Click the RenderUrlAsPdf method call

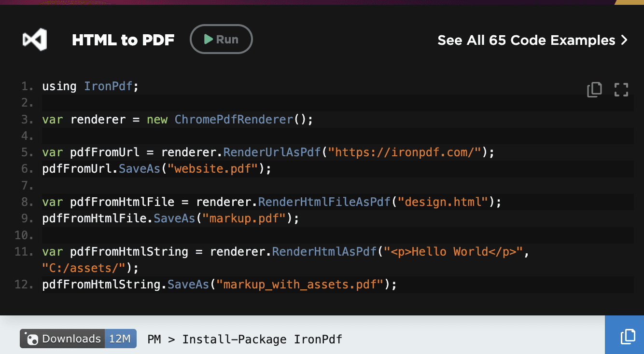pos(272,152)
